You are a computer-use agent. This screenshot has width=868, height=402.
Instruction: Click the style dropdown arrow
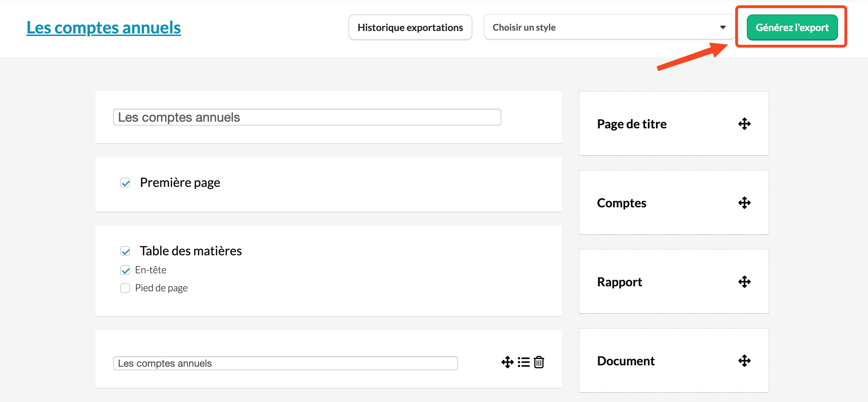723,28
